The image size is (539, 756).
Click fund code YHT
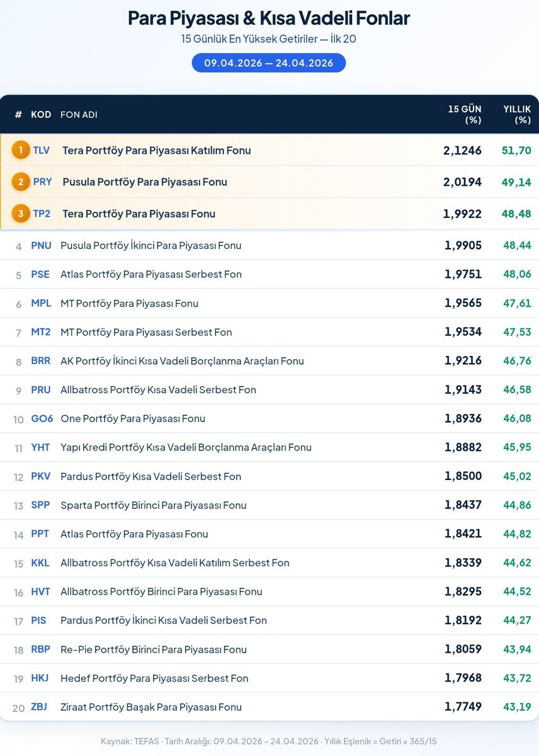point(40,447)
